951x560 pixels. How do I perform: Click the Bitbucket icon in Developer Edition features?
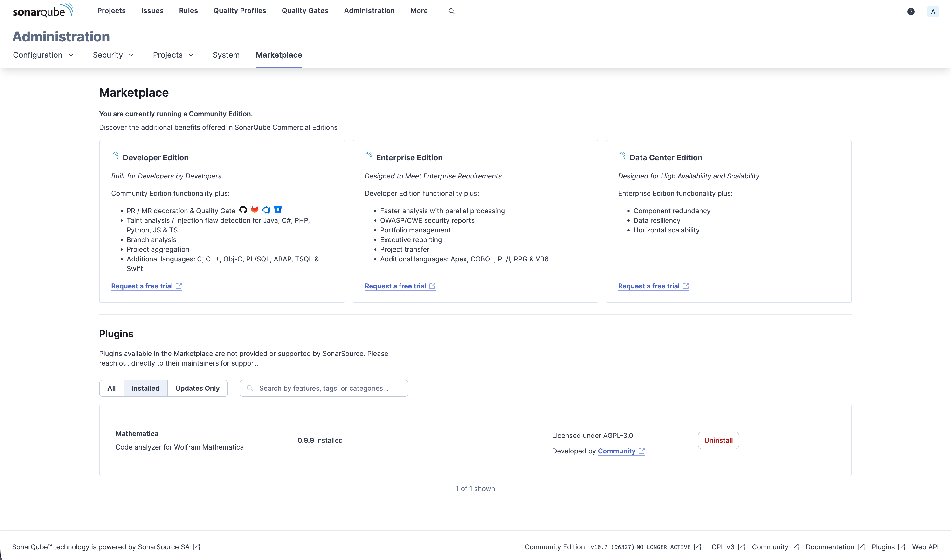(278, 209)
